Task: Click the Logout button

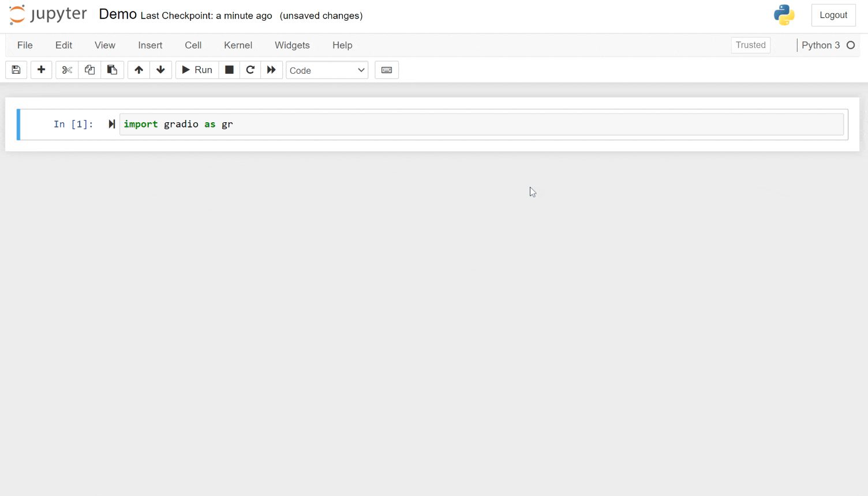Action: [833, 15]
